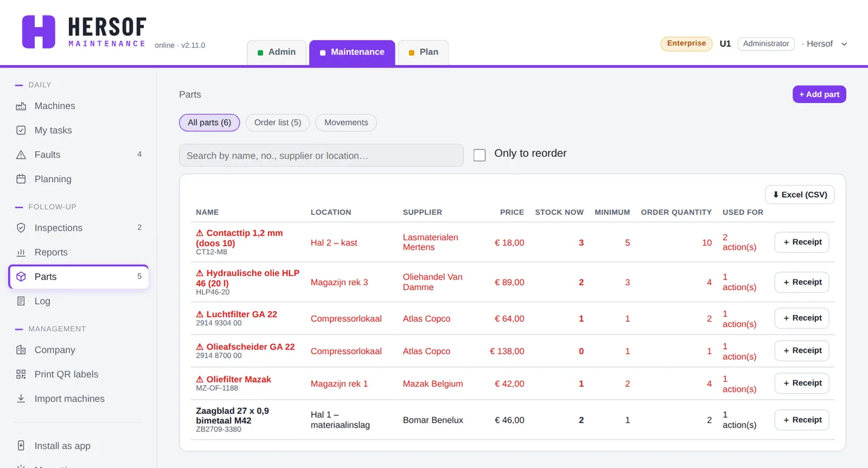Click the Print QR labels icon
Screen dimensions: 868x468
pos(21,374)
